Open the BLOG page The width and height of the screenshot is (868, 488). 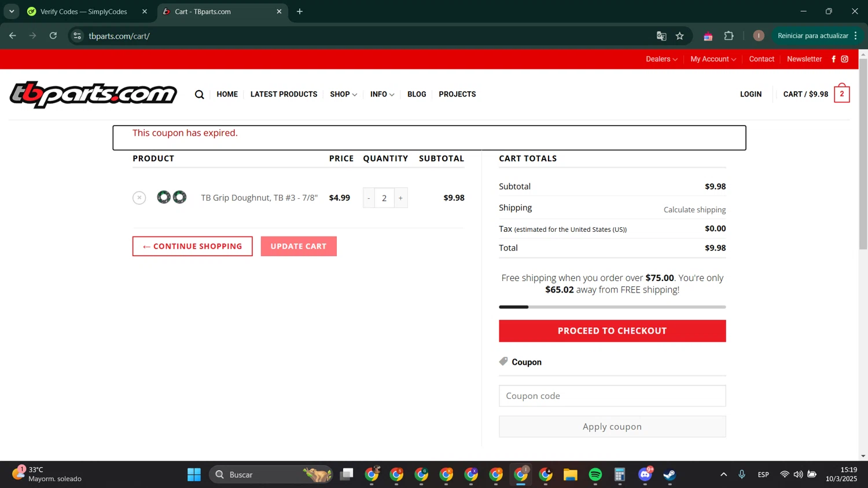point(417,94)
